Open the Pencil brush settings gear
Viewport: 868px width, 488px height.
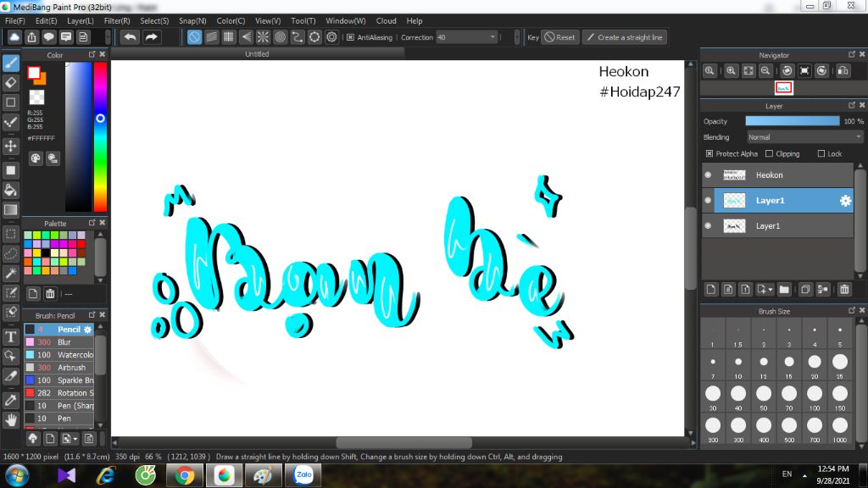pos(87,330)
